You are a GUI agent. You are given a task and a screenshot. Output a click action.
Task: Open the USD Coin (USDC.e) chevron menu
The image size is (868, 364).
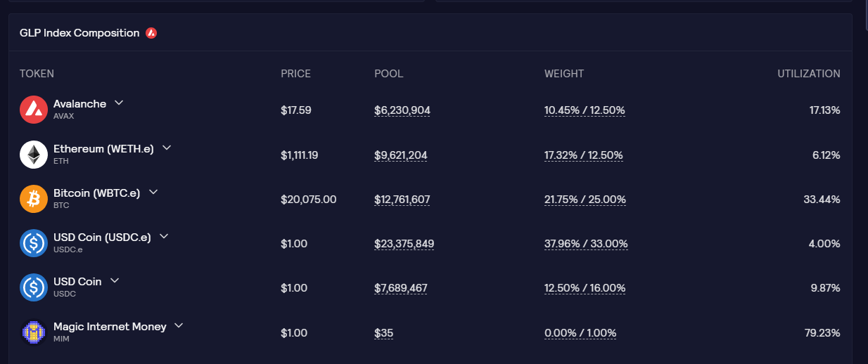pyautogui.click(x=164, y=236)
